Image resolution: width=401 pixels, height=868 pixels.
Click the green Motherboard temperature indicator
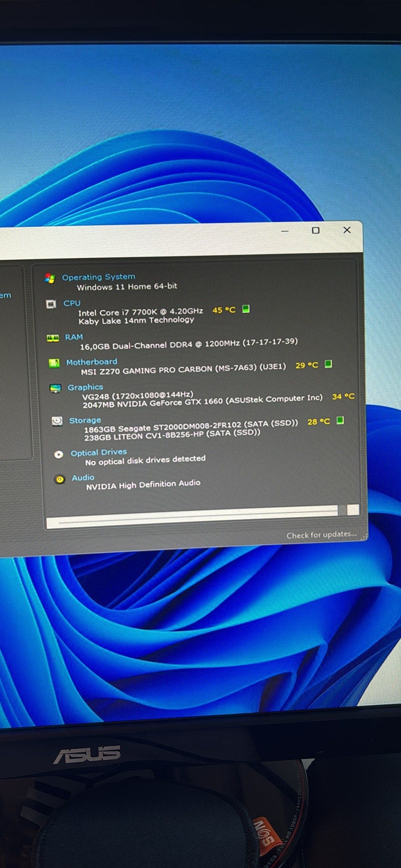click(x=329, y=364)
